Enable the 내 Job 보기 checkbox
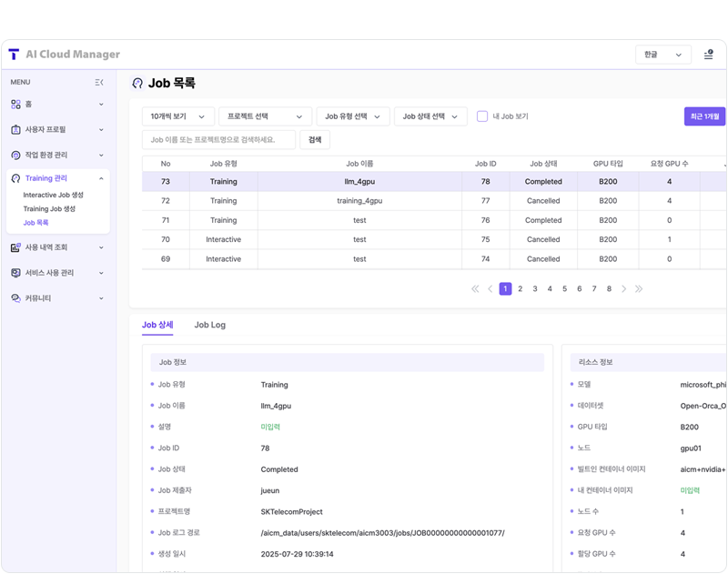This screenshot has width=728, height=574. (482, 116)
